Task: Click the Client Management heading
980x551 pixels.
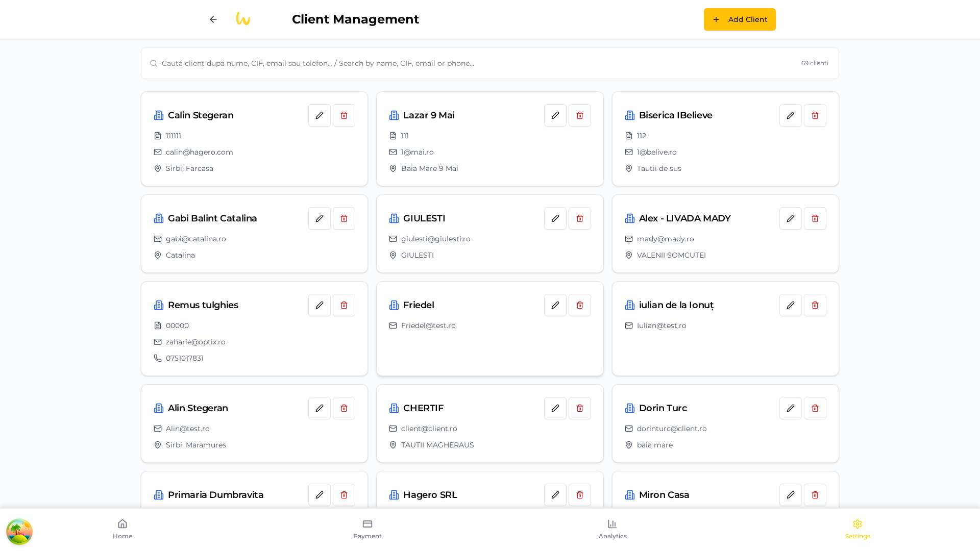Action: click(355, 19)
